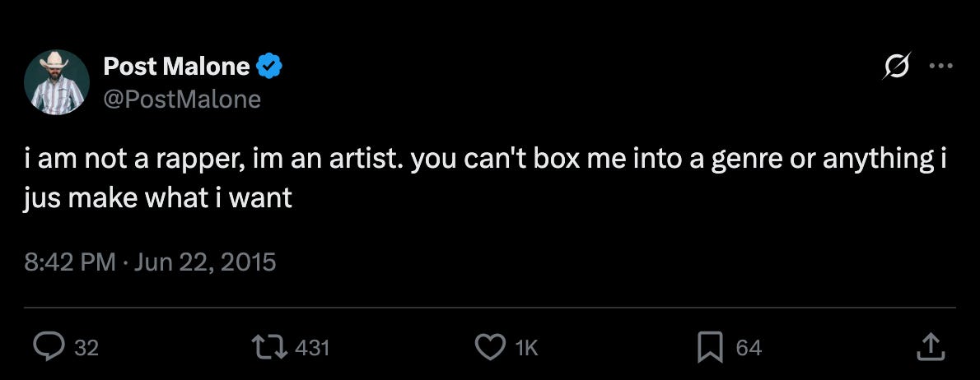Open Post Malone's profile picture
The image size is (980, 380).
(57, 82)
